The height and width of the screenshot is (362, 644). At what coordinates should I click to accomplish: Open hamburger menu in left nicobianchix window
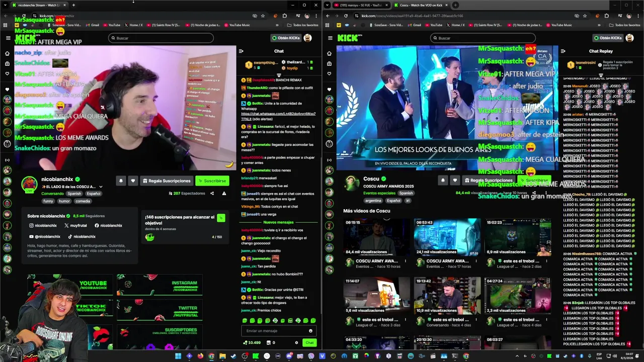[x=8, y=38]
